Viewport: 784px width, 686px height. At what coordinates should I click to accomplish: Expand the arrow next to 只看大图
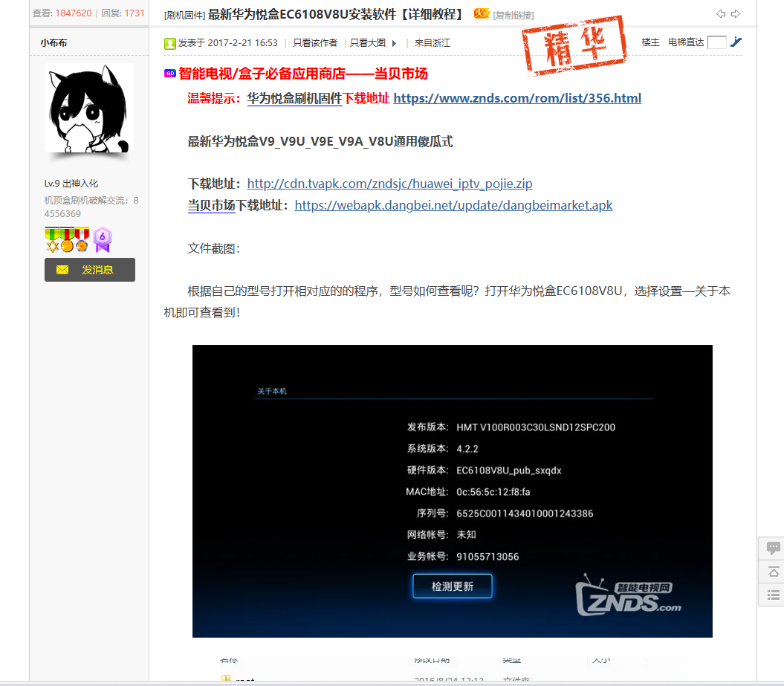[x=394, y=44]
